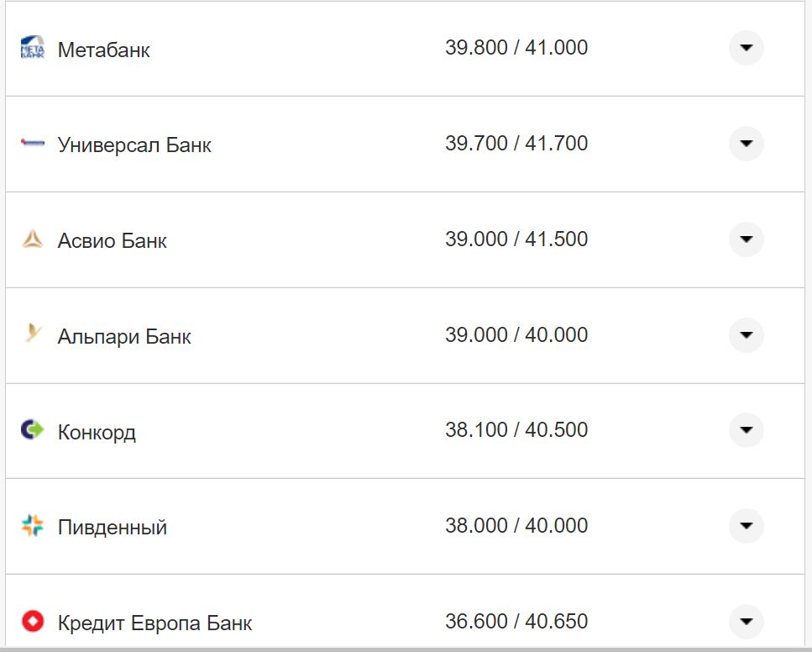This screenshot has height=652, width=812.
Task: Click the 36.600 / 40.650 exchange rate
Action: (516, 622)
